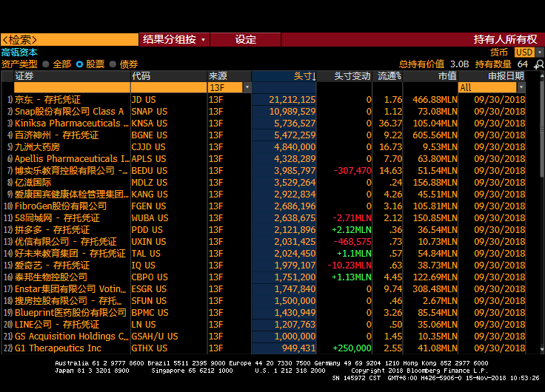Viewport: 545px width, 392px height.
Task: Click ticker UXIN US
Action: [x=149, y=242]
